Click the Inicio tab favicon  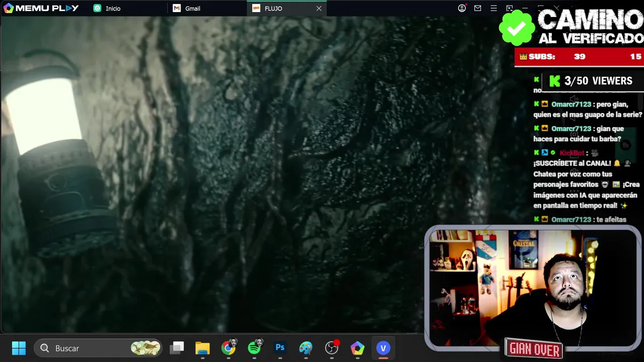click(x=97, y=8)
